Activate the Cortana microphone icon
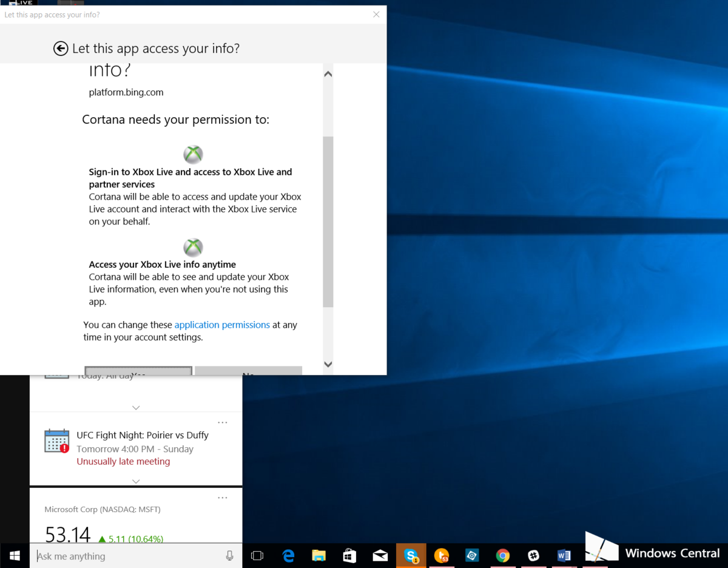Image resolution: width=728 pixels, height=568 pixels. pos(229,556)
